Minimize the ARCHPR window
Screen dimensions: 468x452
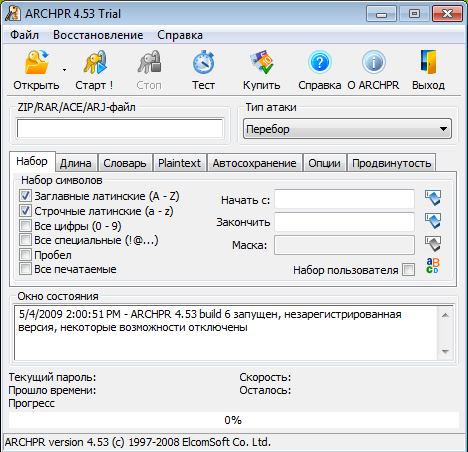pos(381,14)
